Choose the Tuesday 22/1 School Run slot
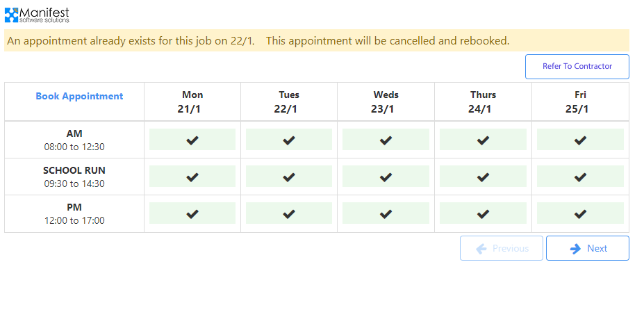 click(x=289, y=177)
